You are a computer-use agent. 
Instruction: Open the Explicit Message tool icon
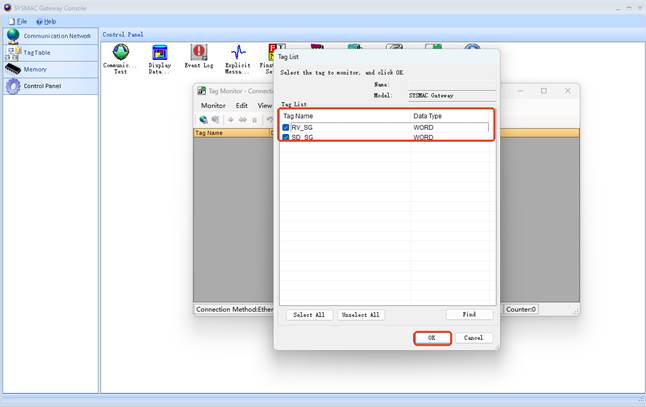(238, 59)
